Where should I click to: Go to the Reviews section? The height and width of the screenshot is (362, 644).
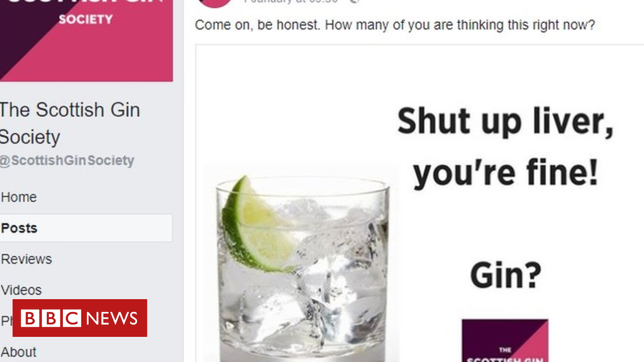coord(26,259)
